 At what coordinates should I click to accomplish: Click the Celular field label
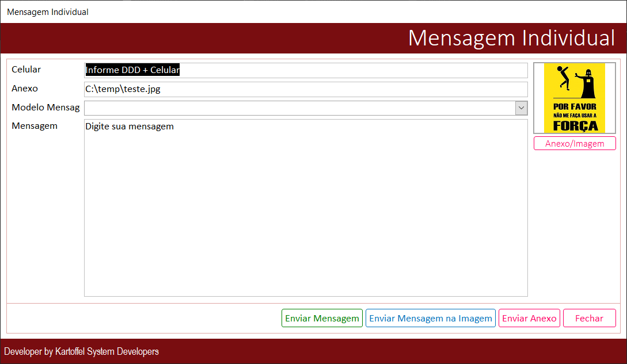[x=26, y=70]
